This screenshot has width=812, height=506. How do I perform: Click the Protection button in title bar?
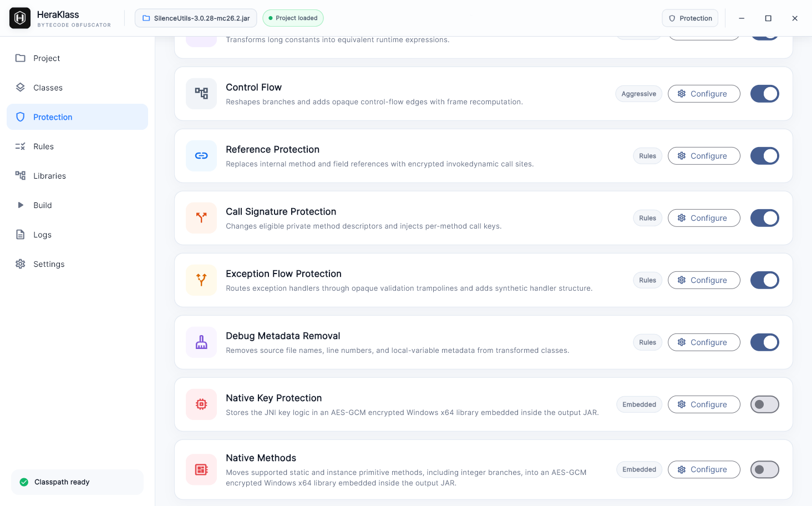pos(690,18)
